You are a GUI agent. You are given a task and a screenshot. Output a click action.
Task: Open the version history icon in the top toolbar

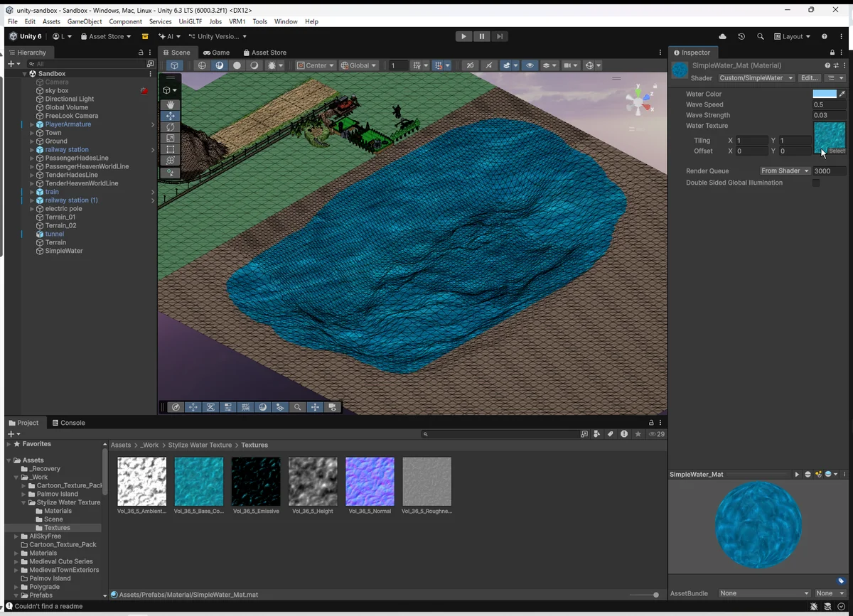pyautogui.click(x=741, y=36)
